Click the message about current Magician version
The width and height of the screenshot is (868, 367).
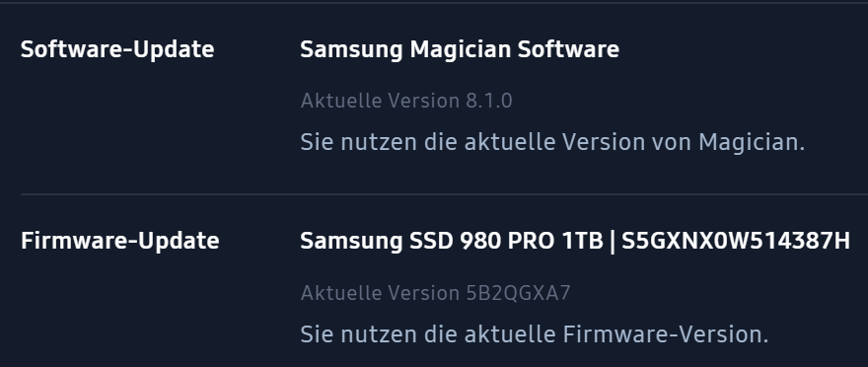pos(552,142)
